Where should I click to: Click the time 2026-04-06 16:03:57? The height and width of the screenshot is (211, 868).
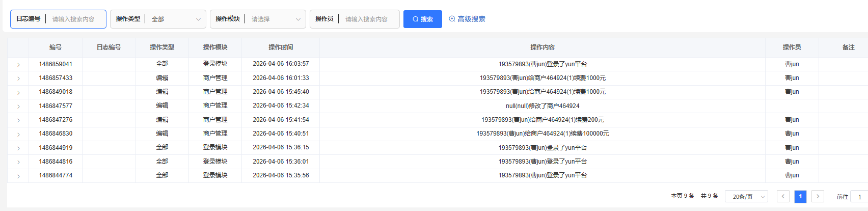pyautogui.click(x=281, y=64)
